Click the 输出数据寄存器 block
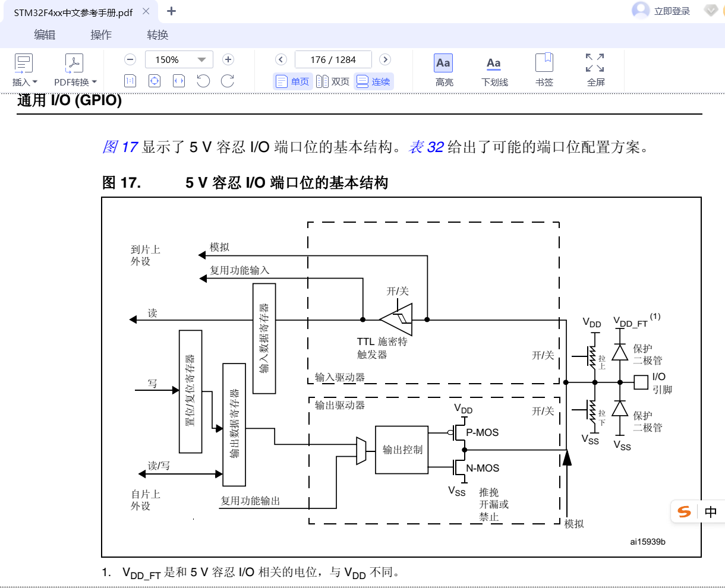This screenshot has height=588, width=725. (234, 425)
